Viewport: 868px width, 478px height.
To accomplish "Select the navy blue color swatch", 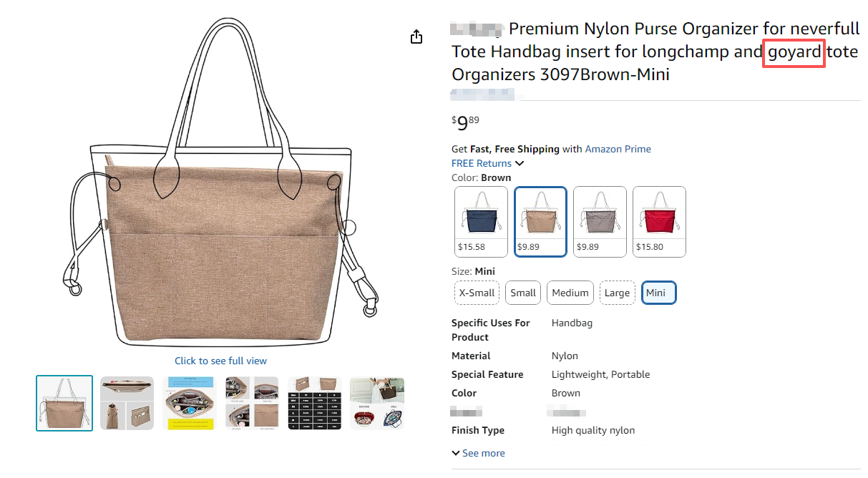I will point(481,221).
